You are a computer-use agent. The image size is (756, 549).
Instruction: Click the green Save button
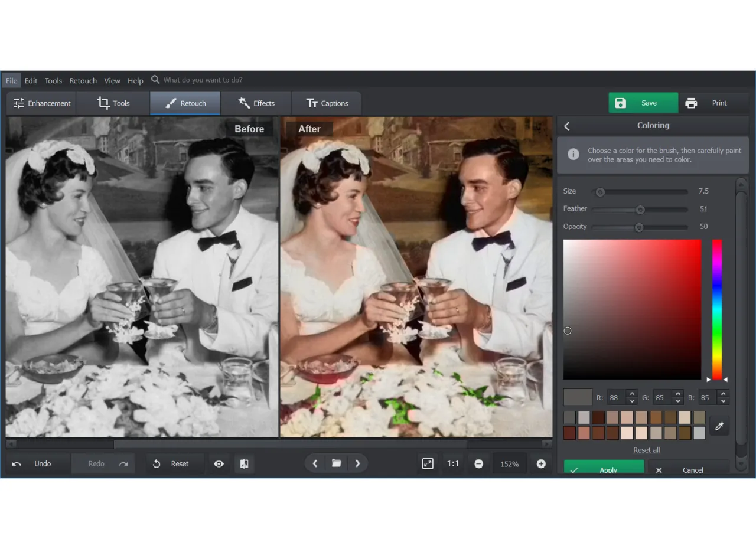tap(643, 103)
